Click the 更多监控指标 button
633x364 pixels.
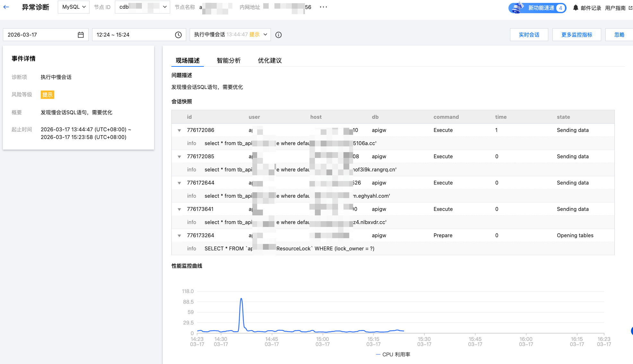coord(577,35)
